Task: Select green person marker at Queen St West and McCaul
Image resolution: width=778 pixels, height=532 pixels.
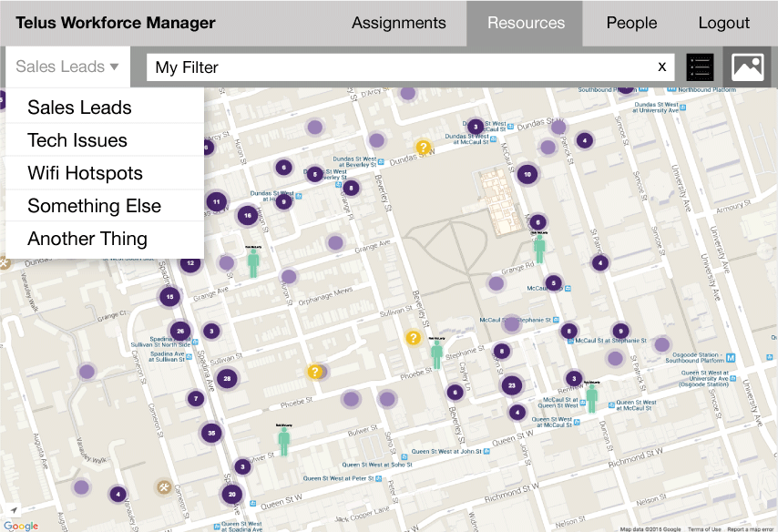Action: click(591, 398)
